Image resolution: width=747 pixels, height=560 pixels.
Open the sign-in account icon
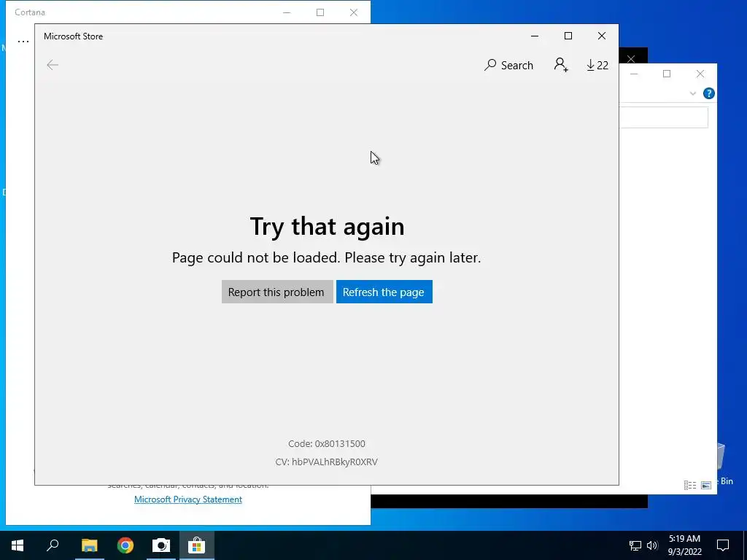(561, 65)
